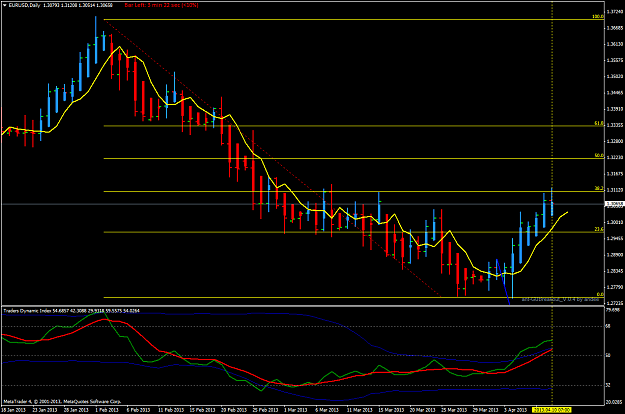625x414 pixels.
Task: Click the current price marker on price axis
Action: coord(614,204)
